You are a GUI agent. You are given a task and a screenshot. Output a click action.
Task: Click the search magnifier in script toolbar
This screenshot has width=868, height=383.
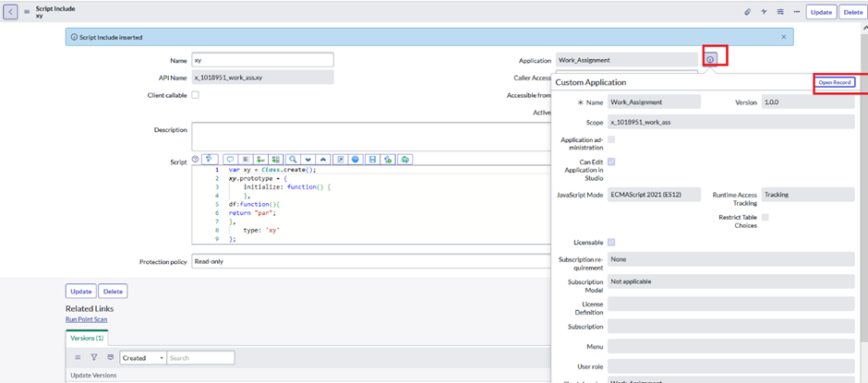click(x=292, y=160)
